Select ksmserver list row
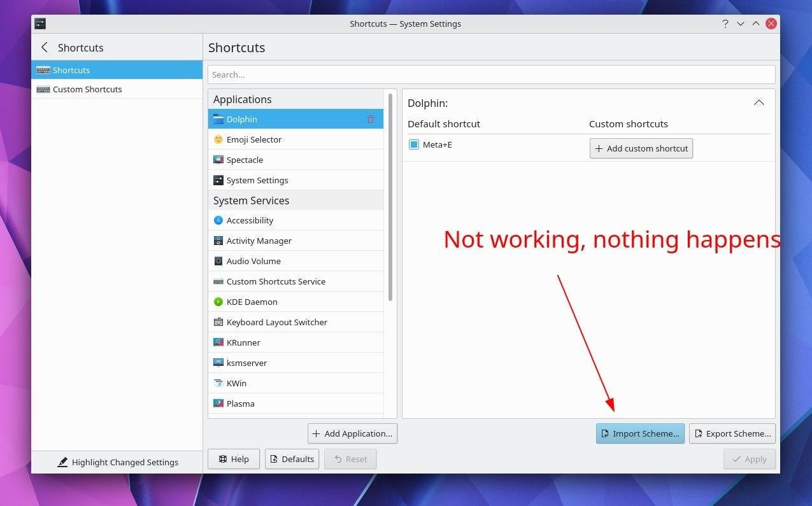The height and width of the screenshot is (506, 812). 296,363
